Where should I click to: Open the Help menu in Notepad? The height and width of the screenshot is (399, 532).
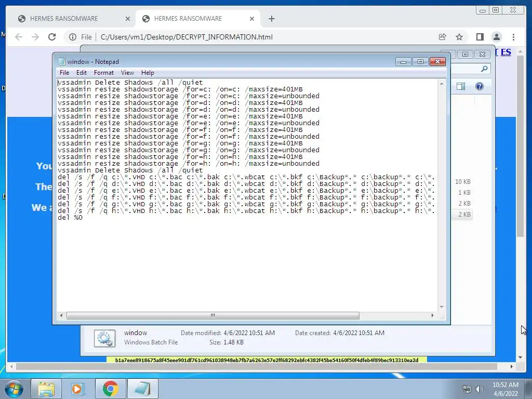pos(147,73)
